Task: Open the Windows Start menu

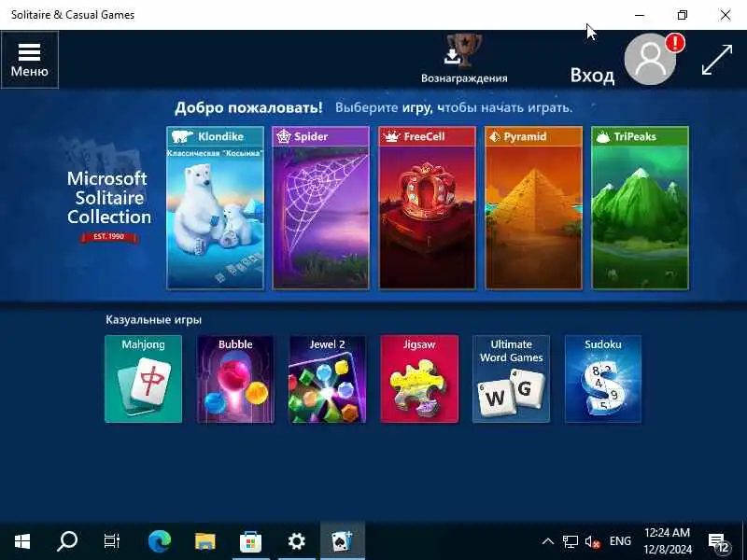Action: [x=22, y=541]
